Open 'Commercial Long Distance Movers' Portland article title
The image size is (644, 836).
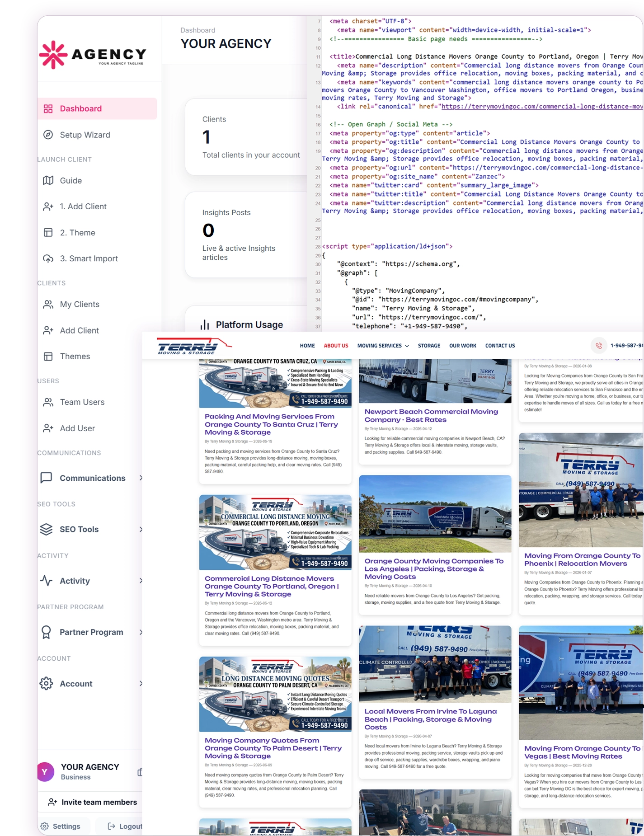(272, 586)
